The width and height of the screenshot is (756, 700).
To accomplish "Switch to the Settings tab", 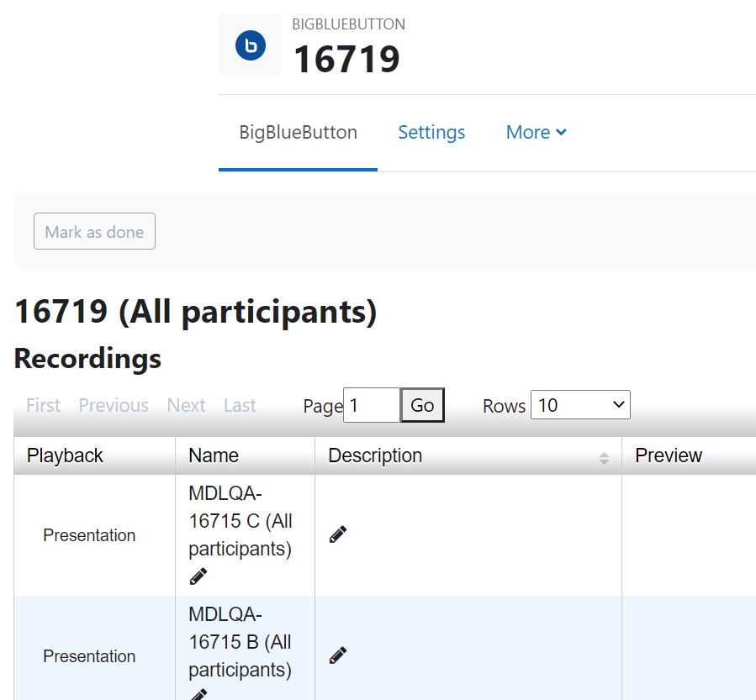I will (431, 132).
